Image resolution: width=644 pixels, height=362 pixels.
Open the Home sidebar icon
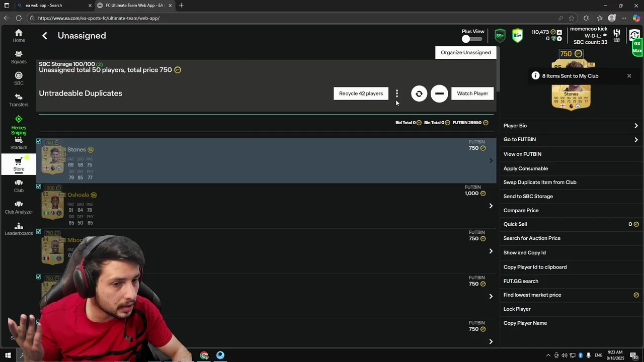[x=19, y=36]
